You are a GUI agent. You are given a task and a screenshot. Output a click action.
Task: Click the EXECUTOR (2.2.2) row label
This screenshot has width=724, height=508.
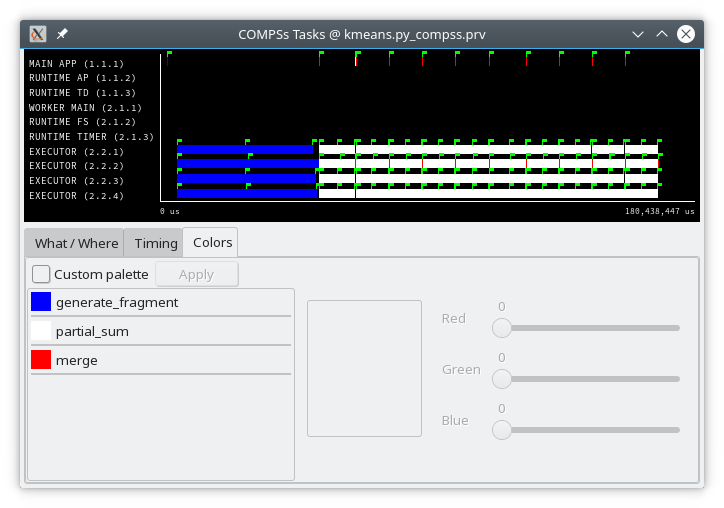point(77,166)
